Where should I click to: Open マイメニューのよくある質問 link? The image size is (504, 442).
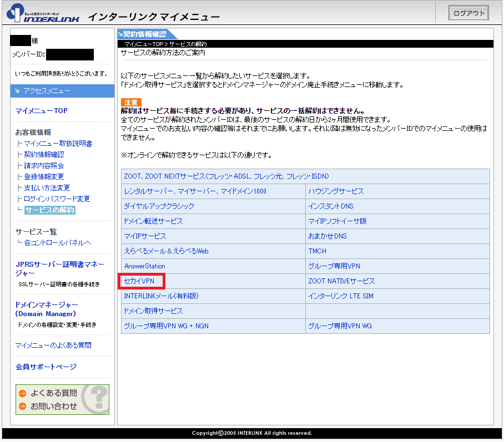click(x=53, y=346)
